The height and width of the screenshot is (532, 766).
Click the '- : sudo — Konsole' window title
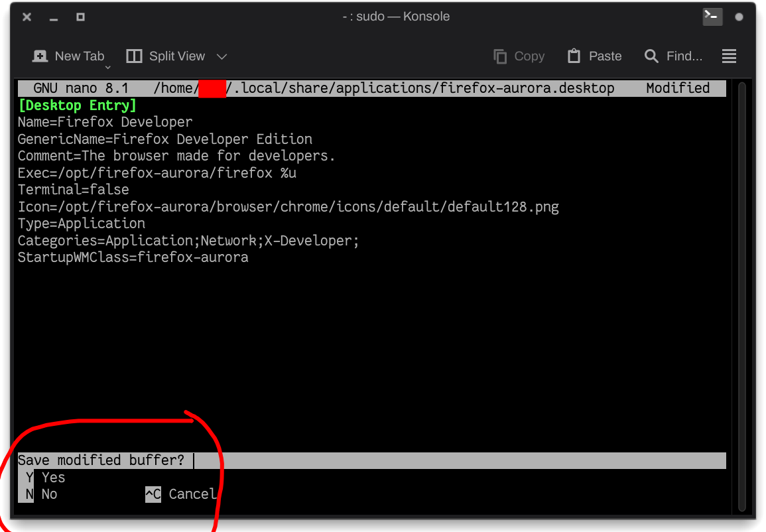[396, 17]
